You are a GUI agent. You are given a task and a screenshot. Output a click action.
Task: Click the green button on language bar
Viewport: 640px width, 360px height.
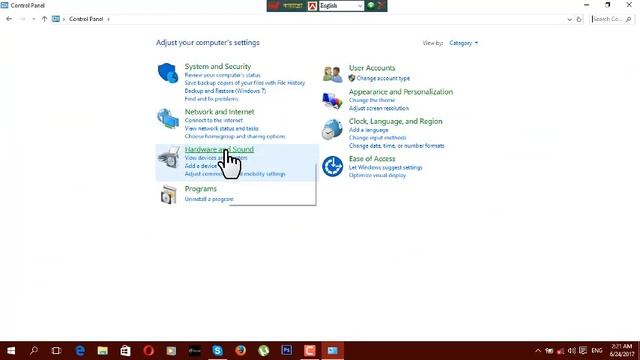click(371, 5)
